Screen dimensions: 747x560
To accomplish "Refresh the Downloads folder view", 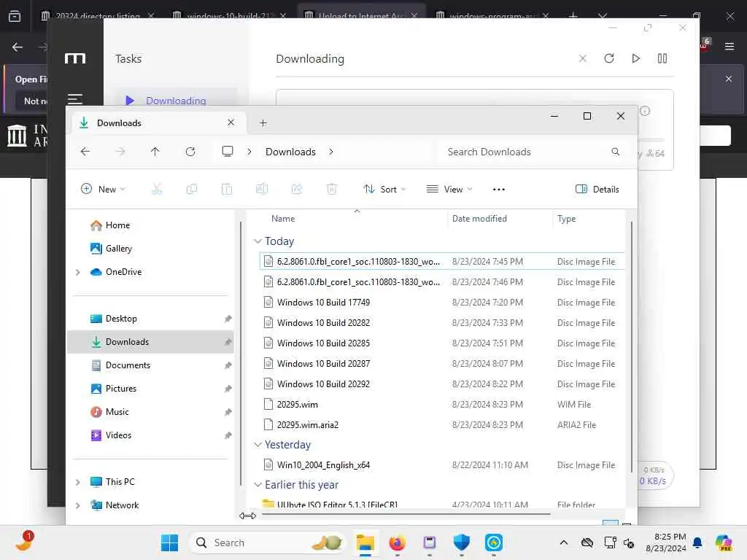I will (x=190, y=152).
